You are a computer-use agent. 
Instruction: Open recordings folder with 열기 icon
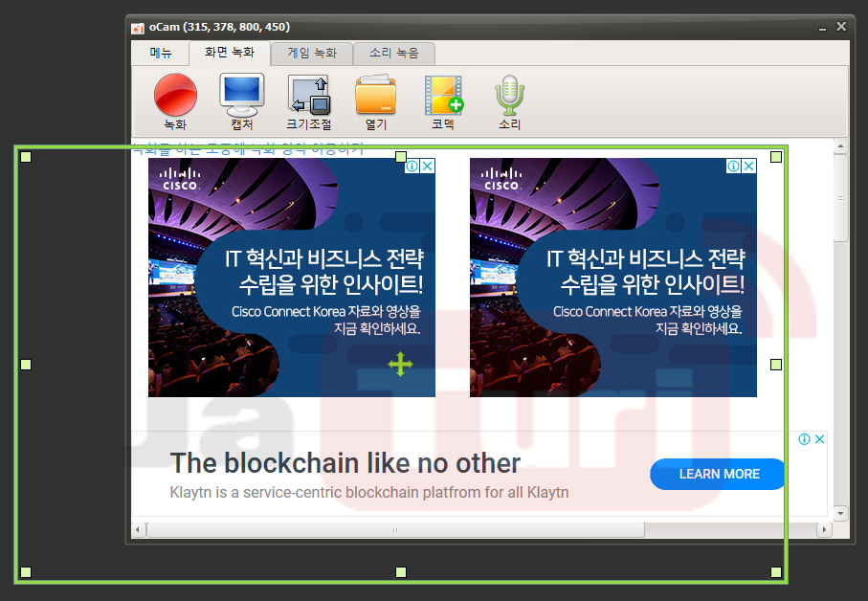376,101
